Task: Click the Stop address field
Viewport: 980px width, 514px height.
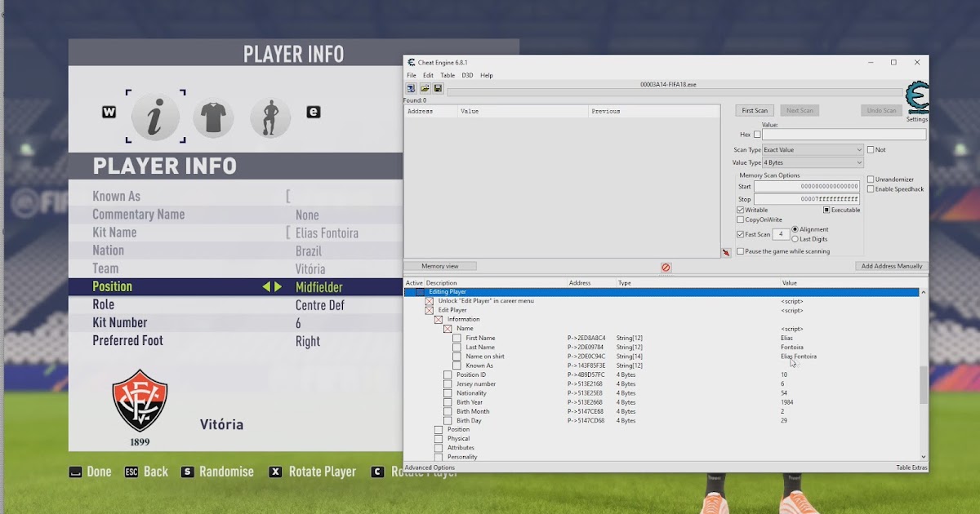Action: 807,199
